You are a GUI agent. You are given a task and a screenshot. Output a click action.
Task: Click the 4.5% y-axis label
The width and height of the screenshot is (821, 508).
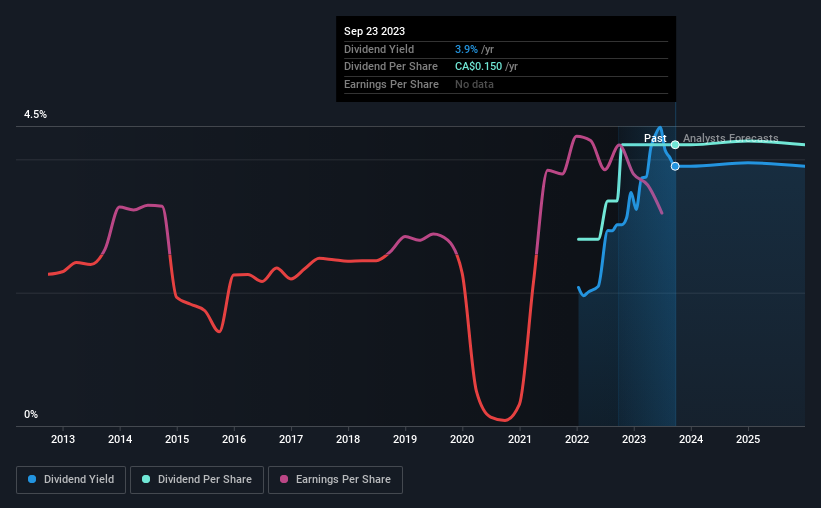coord(35,114)
